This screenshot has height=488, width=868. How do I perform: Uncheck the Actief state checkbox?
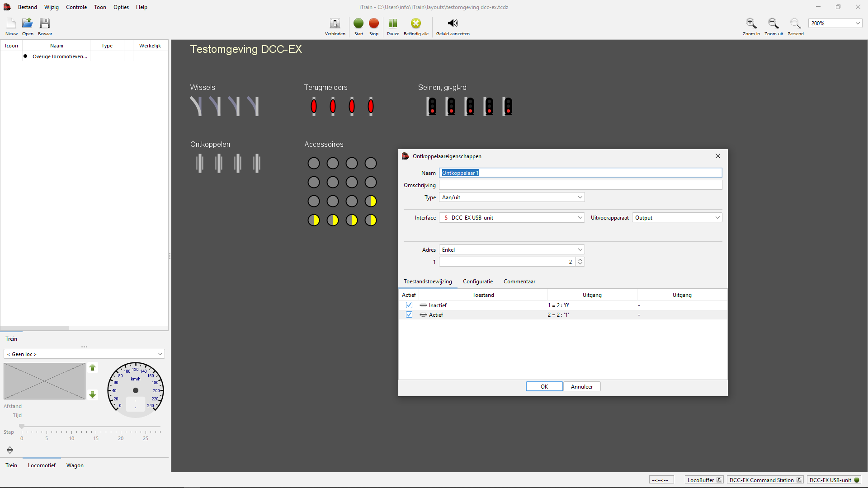pyautogui.click(x=409, y=315)
